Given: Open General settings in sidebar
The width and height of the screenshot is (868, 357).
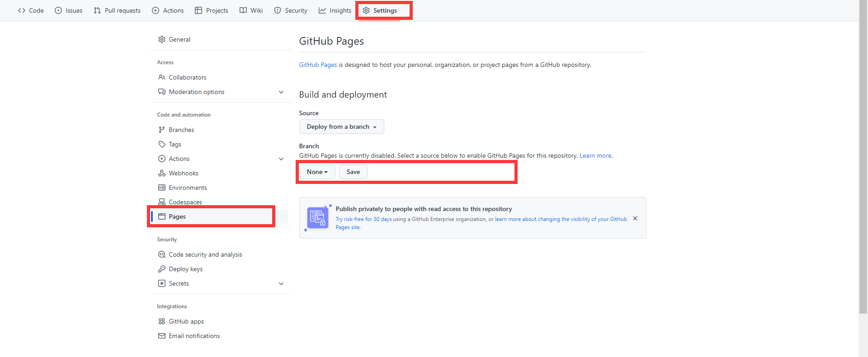Looking at the screenshot, I should tap(221, 39).
